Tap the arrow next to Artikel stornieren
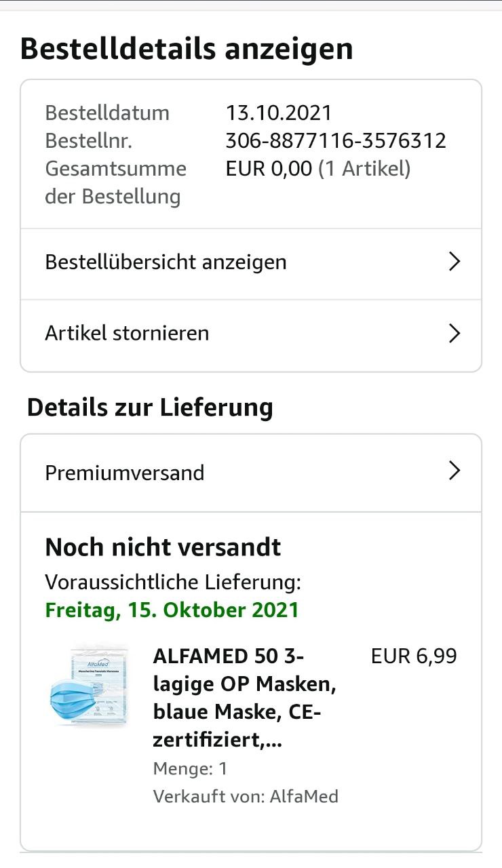This screenshot has height=868, width=502. [455, 334]
